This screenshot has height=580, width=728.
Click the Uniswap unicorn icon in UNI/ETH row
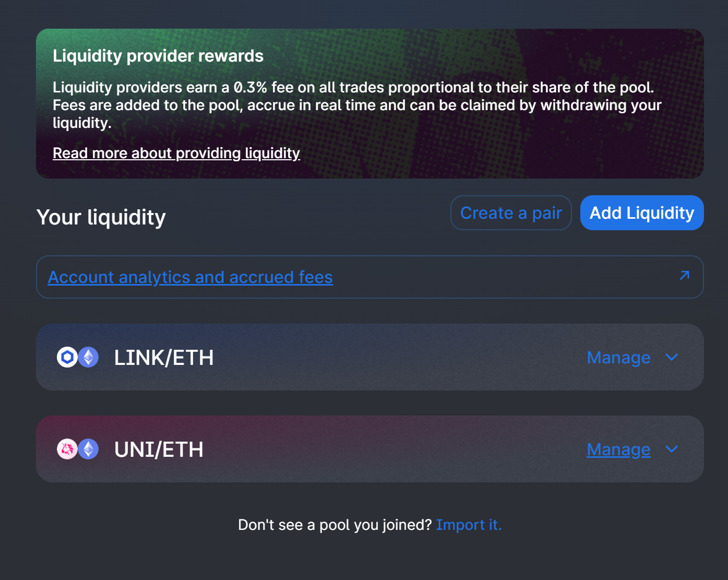pyautogui.click(x=66, y=449)
